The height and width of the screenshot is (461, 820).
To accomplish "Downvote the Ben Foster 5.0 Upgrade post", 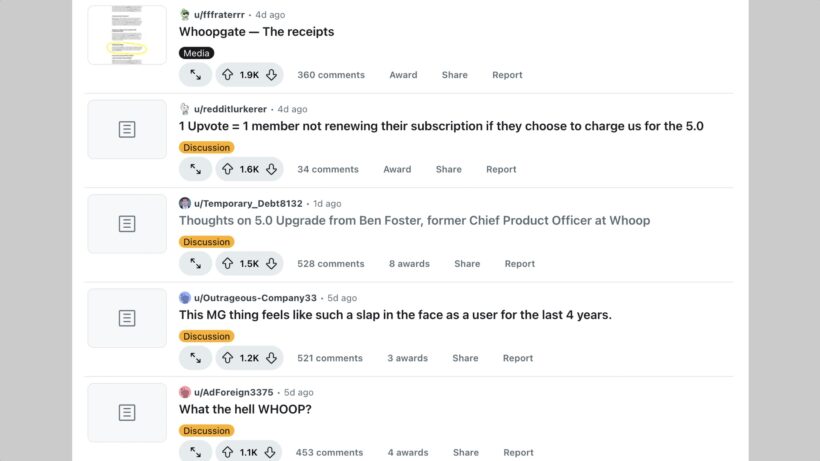I will click(271, 264).
